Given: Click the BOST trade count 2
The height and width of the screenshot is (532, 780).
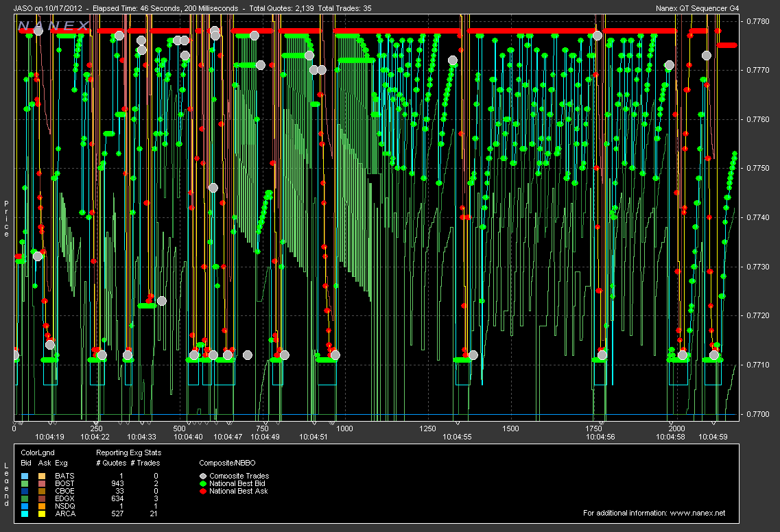Looking at the screenshot, I should click(x=156, y=483).
